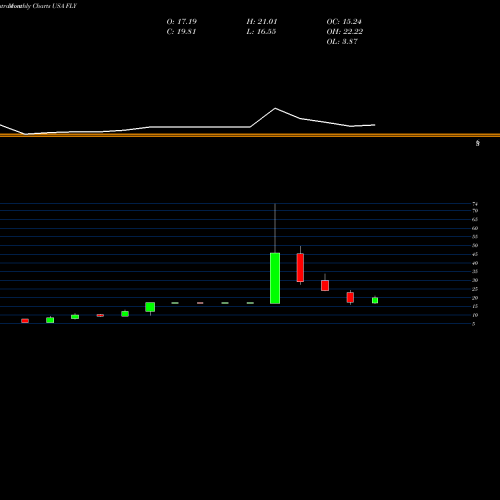Click the tall red candlestick opening near 45

point(300,268)
